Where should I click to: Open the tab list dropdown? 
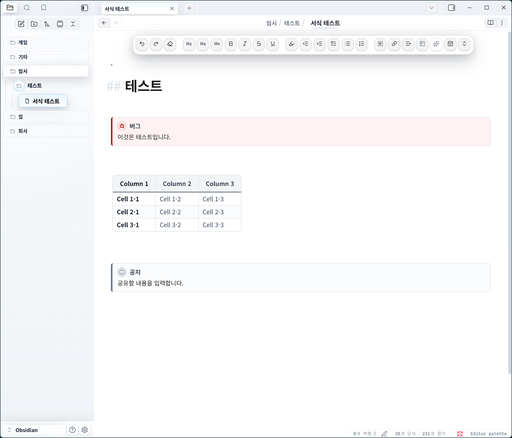[431, 8]
